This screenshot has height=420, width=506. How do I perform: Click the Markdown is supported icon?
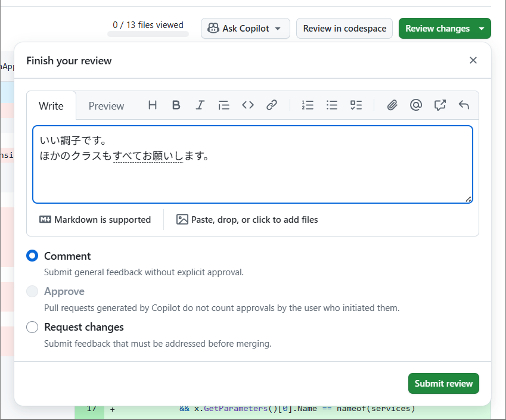coord(45,220)
